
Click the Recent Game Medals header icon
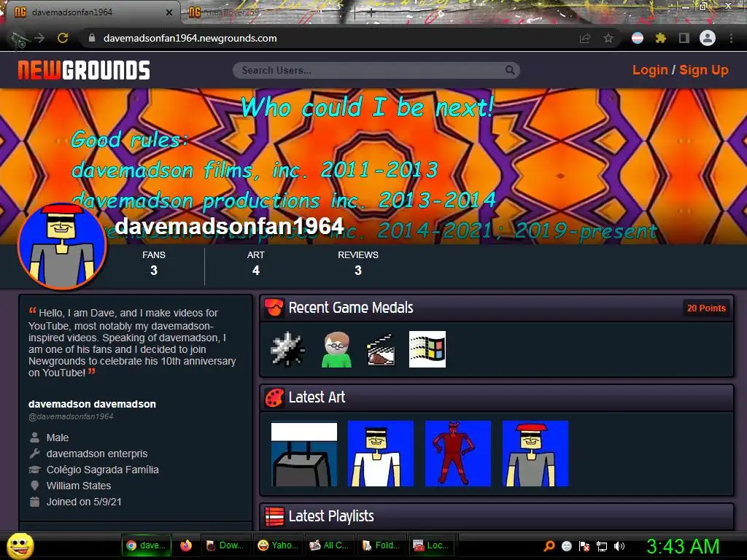click(x=274, y=308)
